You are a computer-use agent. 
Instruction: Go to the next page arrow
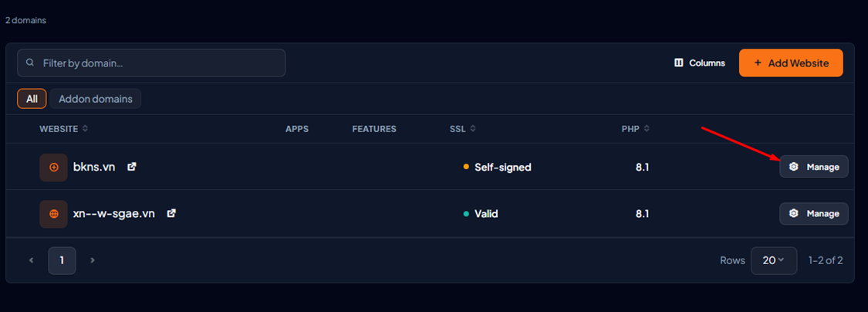(93, 260)
